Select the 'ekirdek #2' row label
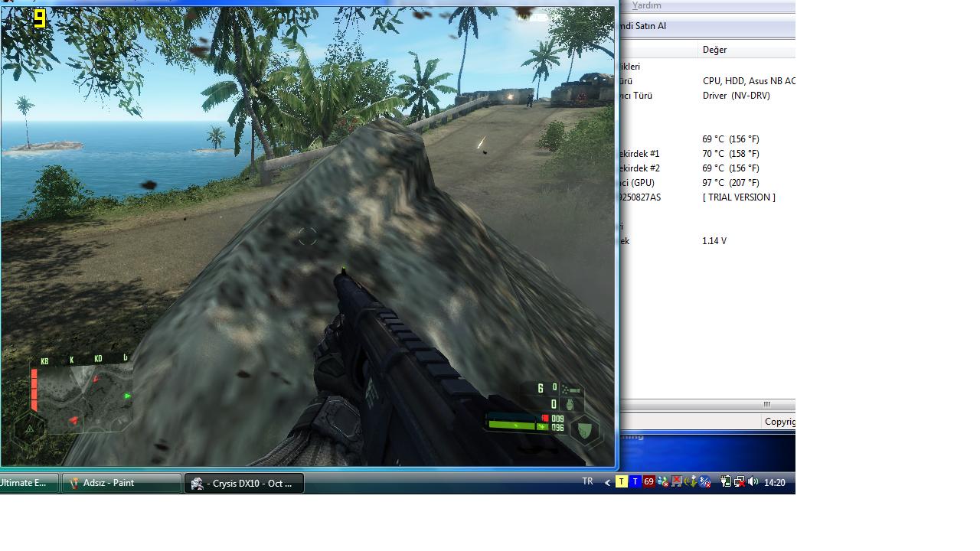The image size is (980, 551). coord(639,168)
